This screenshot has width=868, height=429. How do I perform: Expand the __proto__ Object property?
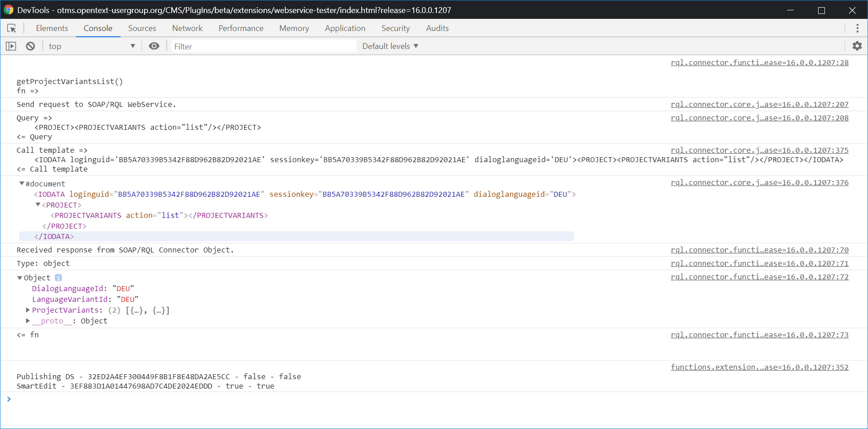28,321
